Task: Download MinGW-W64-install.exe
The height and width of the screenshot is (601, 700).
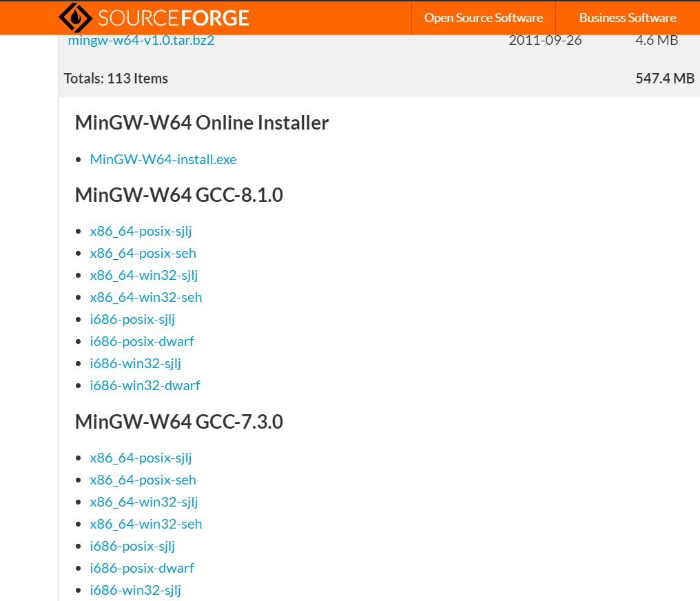Action: (163, 159)
